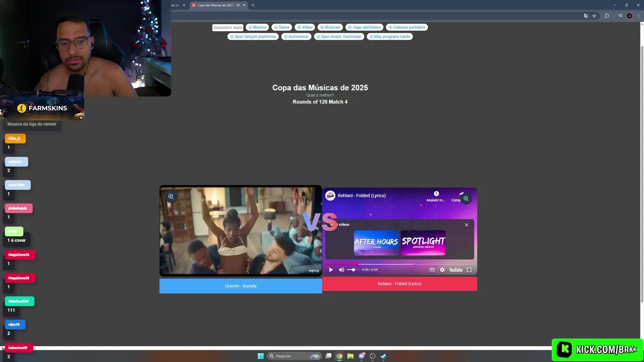Open the Maç programı takibi tag
This screenshot has height=362, width=644.
pos(390,37)
